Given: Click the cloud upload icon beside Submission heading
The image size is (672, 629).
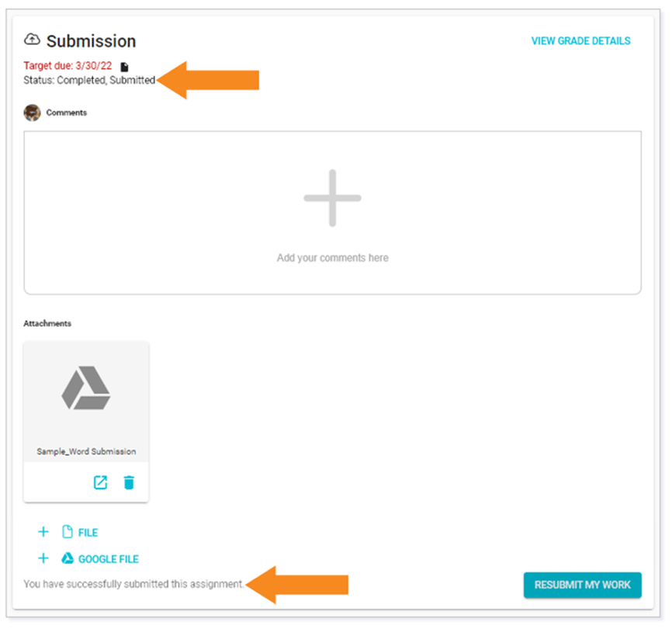Looking at the screenshot, I should [31, 40].
